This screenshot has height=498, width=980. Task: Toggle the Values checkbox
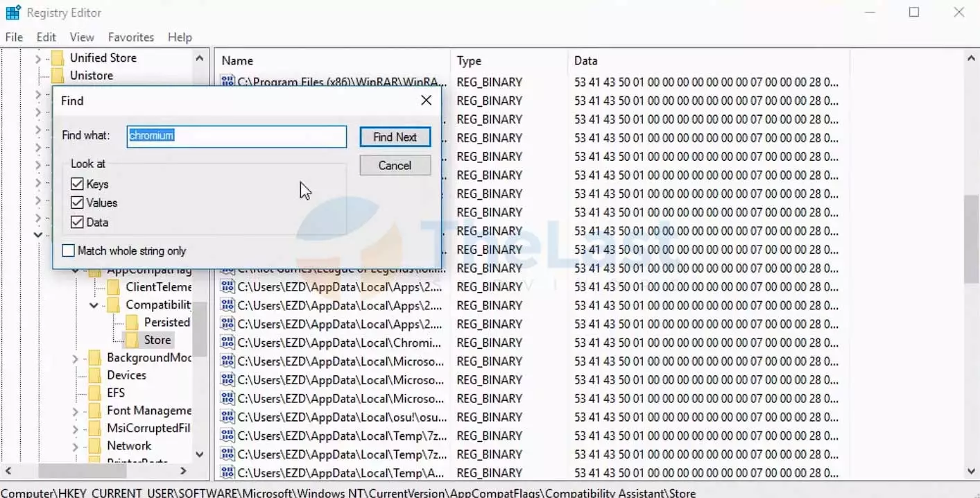tap(77, 203)
